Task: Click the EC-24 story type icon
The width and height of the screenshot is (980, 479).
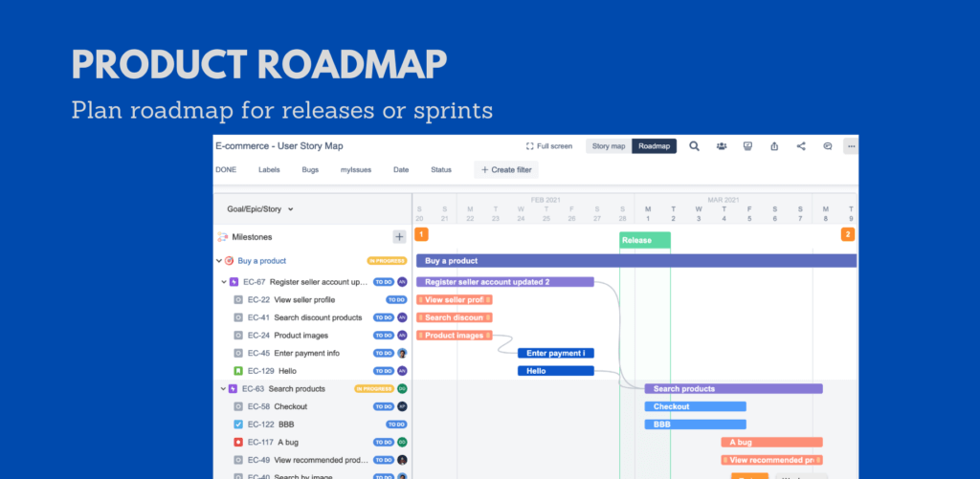Action: click(x=238, y=336)
